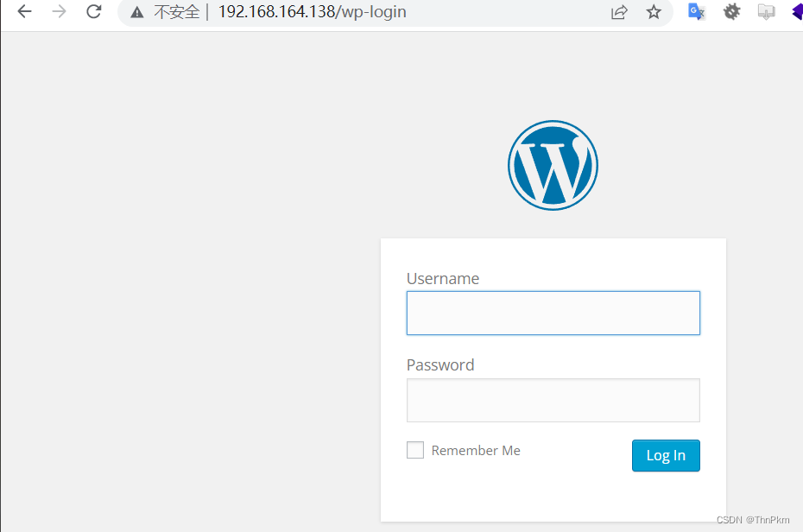Click the browser forward arrow
Image resolution: width=803 pixels, height=532 pixels.
click(60, 11)
